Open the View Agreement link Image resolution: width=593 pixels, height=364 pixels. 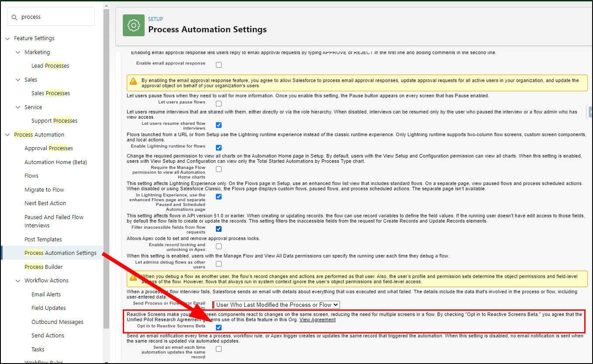click(x=318, y=319)
